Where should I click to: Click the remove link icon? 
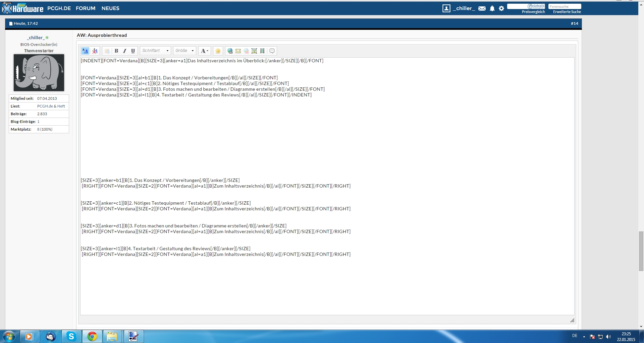[x=246, y=51]
